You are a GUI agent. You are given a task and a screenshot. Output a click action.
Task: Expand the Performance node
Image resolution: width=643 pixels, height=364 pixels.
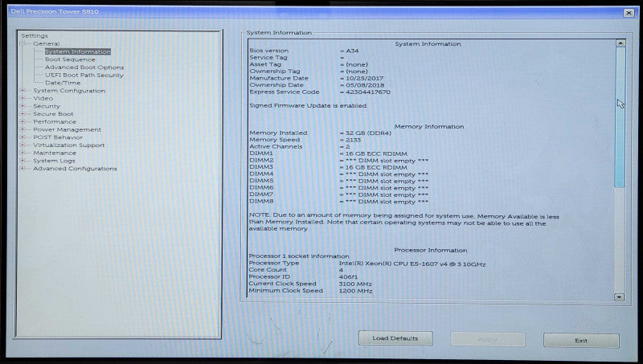coord(23,122)
